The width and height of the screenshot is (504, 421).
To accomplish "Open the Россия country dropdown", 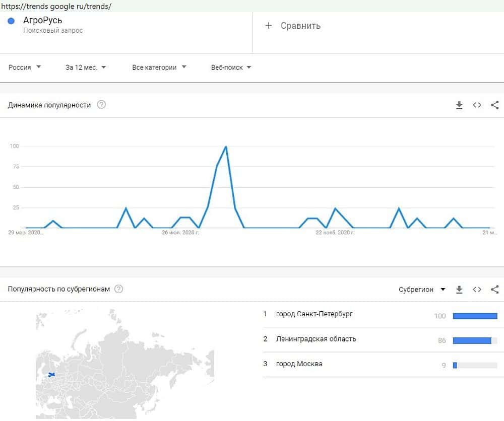I will [25, 67].
